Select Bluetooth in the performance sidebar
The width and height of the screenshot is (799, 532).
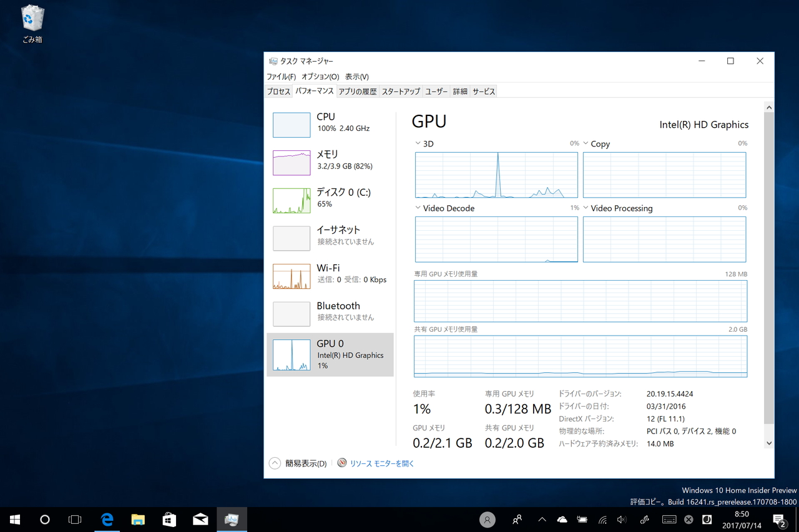(330, 314)
